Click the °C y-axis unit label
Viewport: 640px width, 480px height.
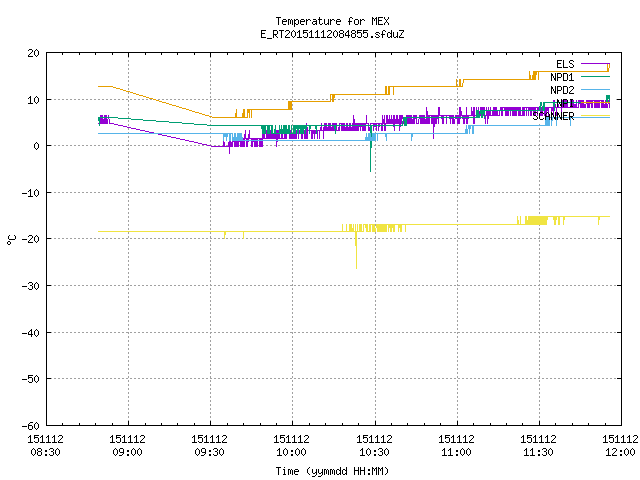tap(11, 240)
